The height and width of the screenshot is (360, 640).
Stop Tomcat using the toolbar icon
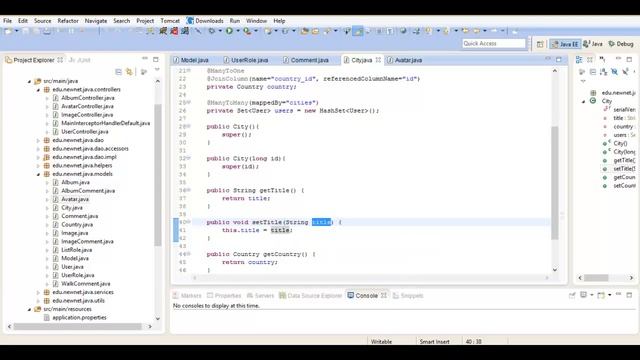[174, 31]
